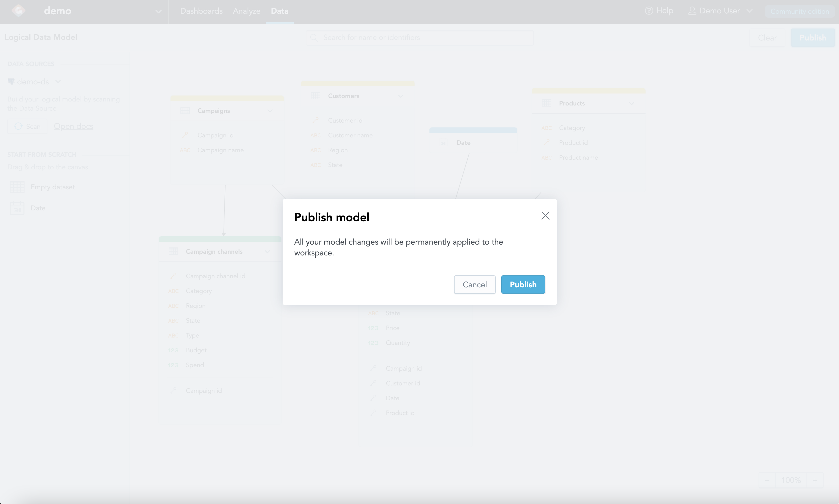This screenshot has height=504, width=839.
Task: Click the Clear button in header
Action: point(767,38)
